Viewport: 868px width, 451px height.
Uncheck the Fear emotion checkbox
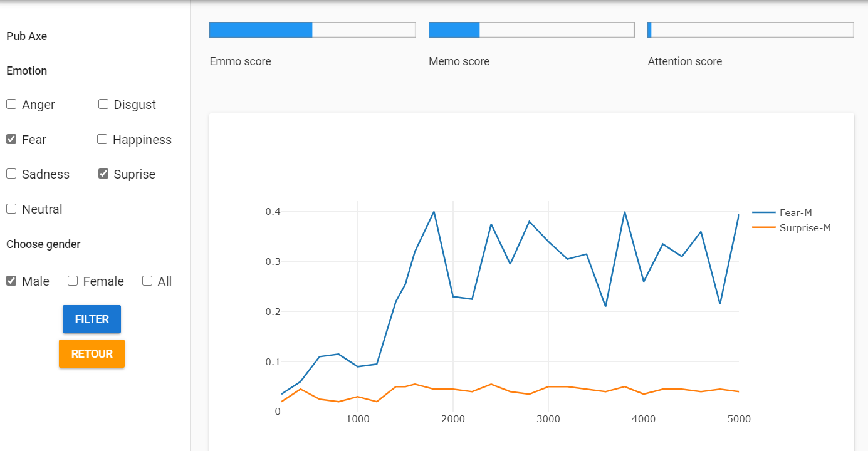[11, 140]
